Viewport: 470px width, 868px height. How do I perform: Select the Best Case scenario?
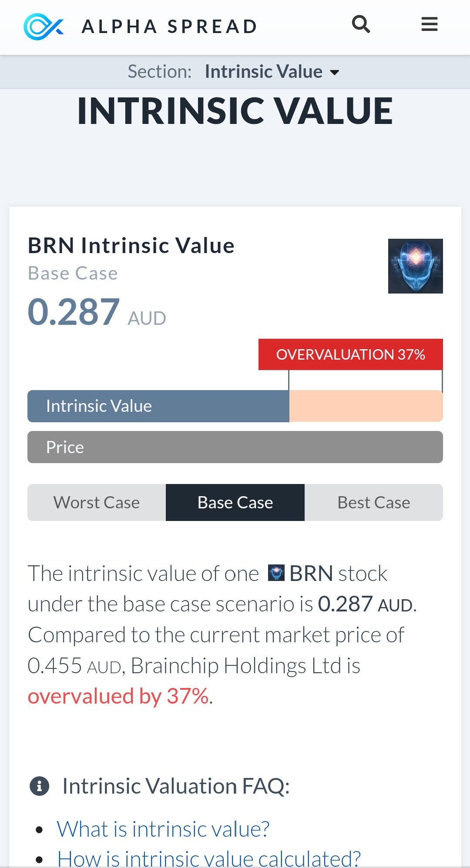(373, 503)
